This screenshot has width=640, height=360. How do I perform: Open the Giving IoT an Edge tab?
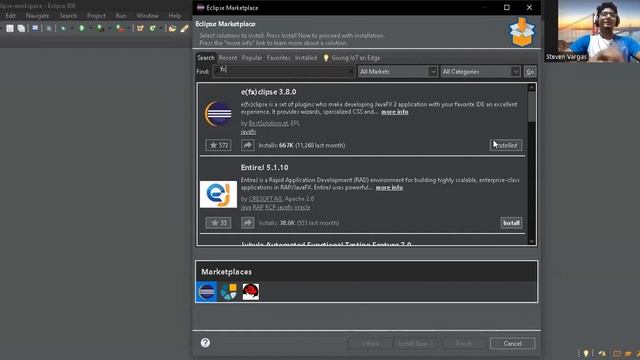pos(351,58)
